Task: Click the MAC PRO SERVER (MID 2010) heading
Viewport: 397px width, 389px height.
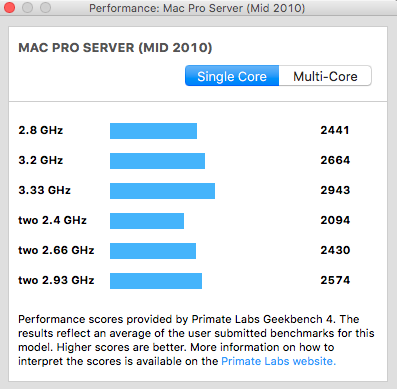Action: coord(115,48)
